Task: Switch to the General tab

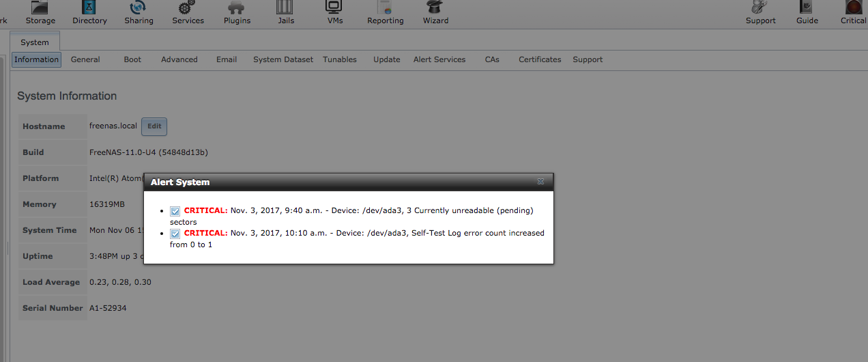Action: coord(85,59)
